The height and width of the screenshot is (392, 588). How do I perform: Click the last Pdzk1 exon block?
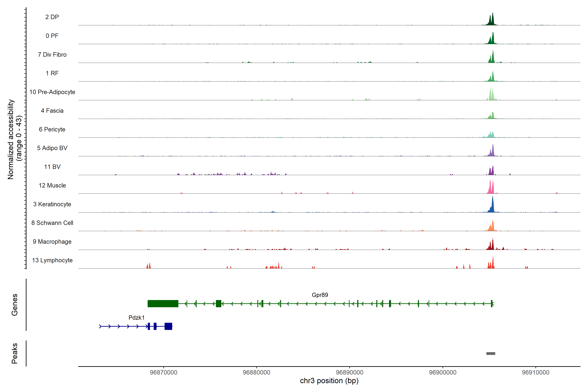[168, 326]
